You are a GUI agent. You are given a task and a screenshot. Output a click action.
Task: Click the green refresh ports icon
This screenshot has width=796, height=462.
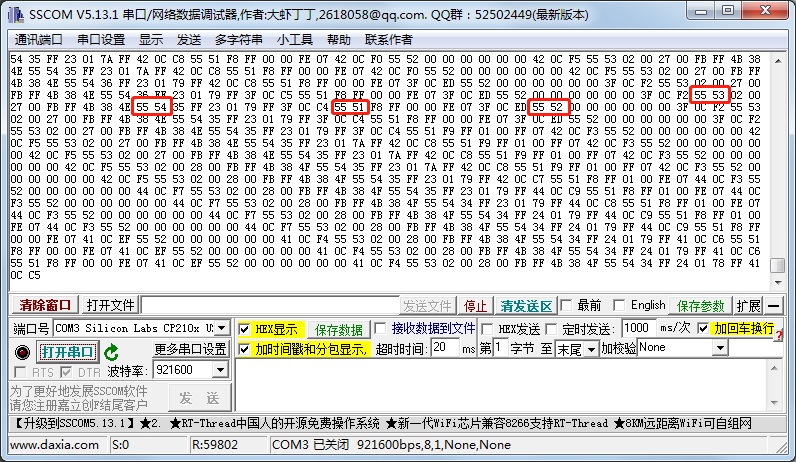tap(112, 351)
